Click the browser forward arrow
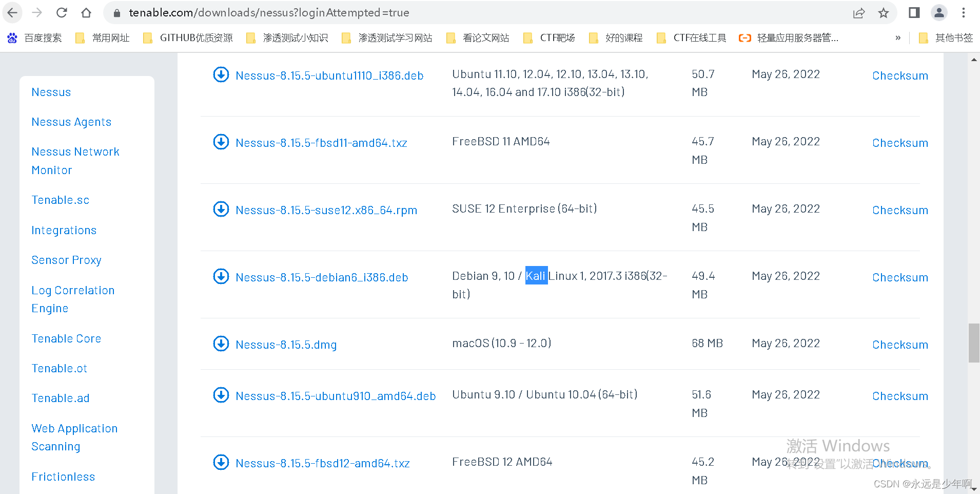Screen dimensions: 980x494 (x=37, y=13)
